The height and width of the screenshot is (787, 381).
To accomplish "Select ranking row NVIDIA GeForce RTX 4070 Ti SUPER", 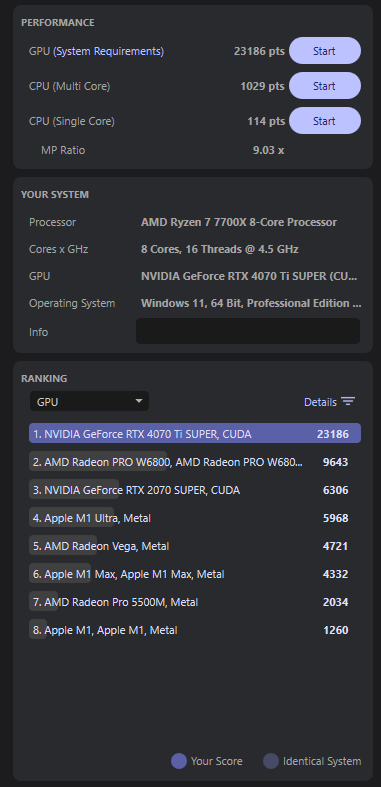I will (x=195, y=434).
